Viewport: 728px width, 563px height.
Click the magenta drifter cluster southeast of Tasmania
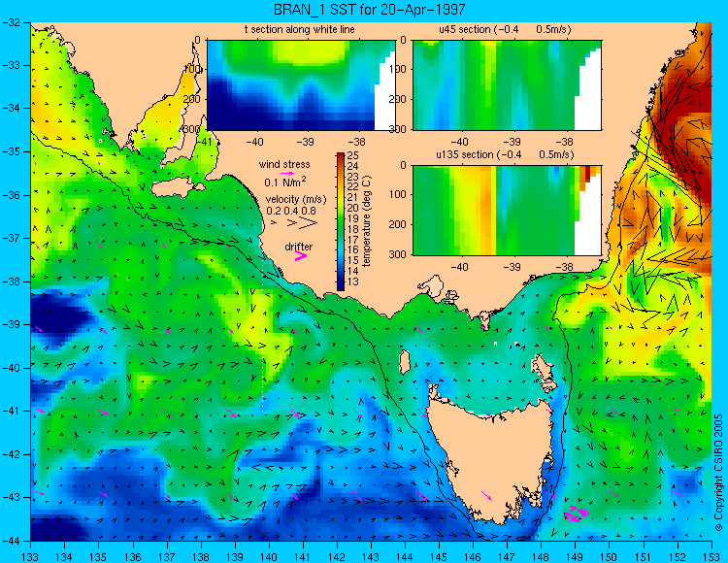click(577, 513)
